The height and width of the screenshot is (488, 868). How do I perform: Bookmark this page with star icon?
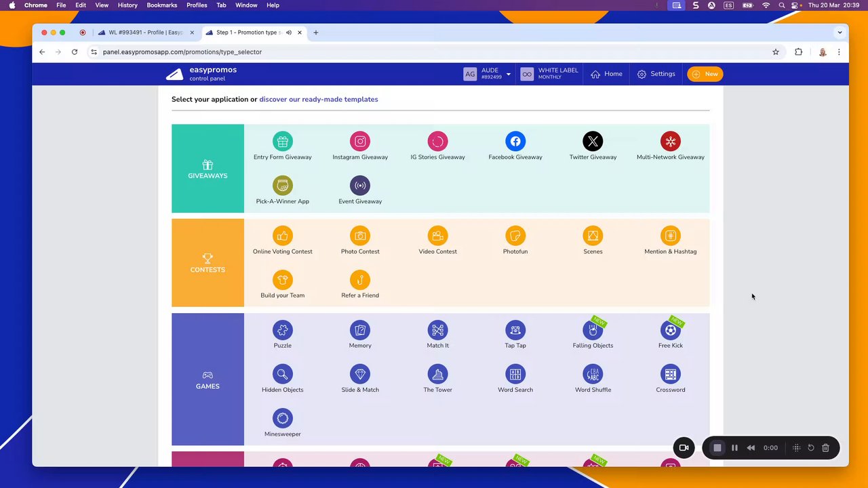pos(776,52)
